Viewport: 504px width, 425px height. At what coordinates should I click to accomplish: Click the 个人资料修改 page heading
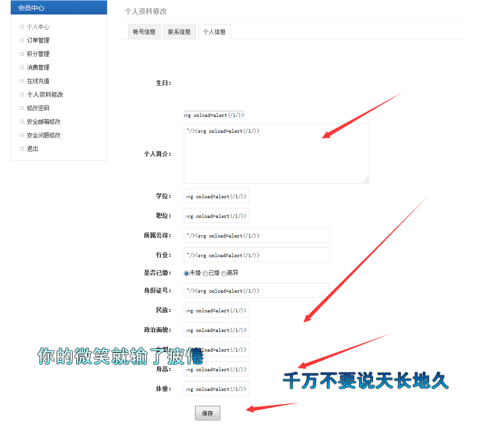[145, 11]
